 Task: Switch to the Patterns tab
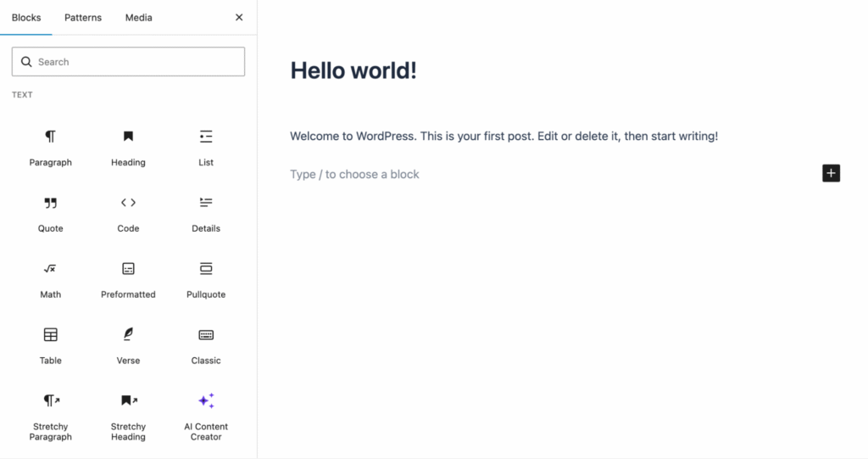83,18
